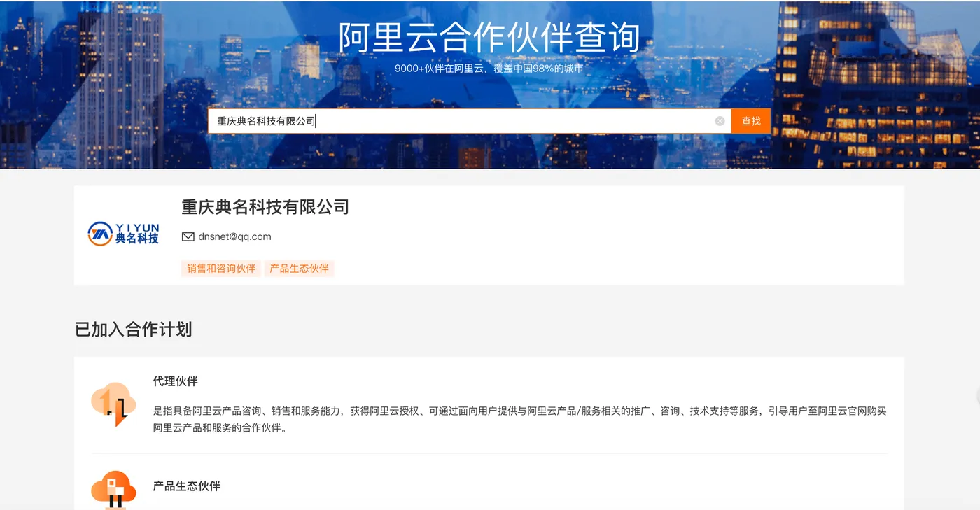Viewport: 980px width, 510px height.
Task: Select the 产品生态伙伴 plan heading
Action: 187,486
